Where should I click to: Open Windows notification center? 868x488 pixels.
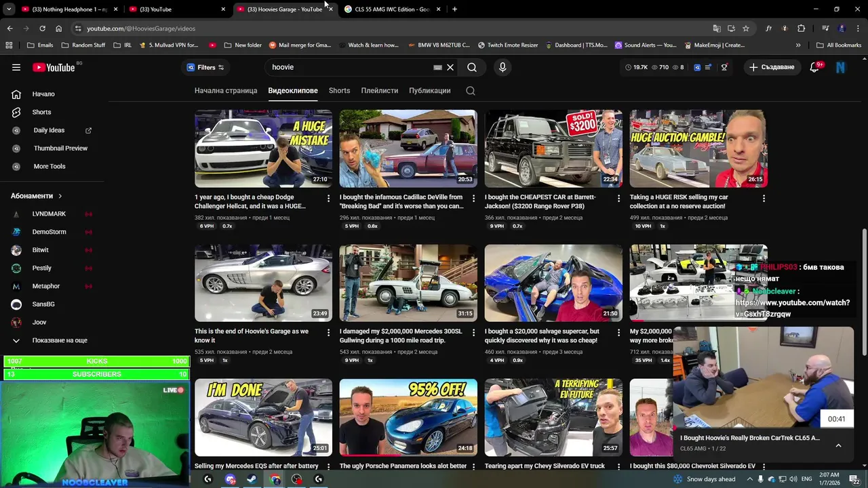(855, 479)
